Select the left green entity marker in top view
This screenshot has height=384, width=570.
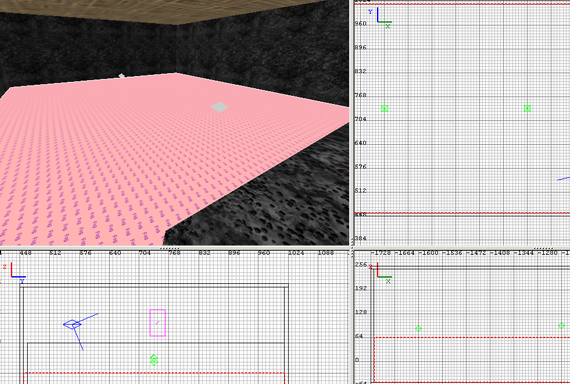[385, 108]
